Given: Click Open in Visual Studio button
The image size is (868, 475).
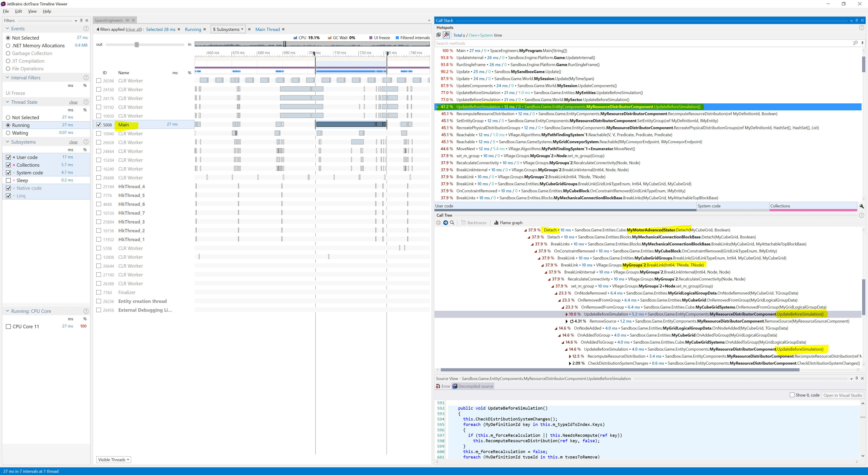Looking at the screenshot, I should coord(842,395).
